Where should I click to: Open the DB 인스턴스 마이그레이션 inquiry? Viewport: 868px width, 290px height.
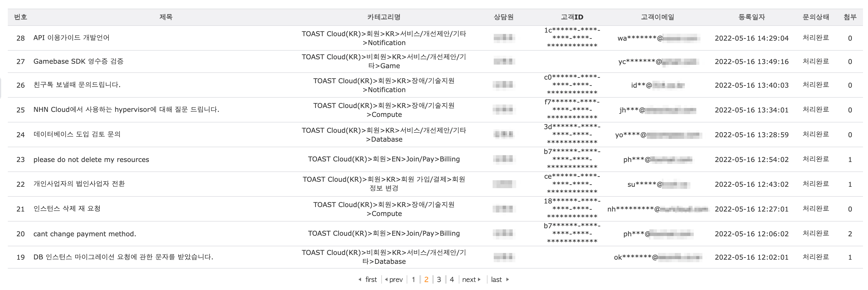click(x=123, y=257)
